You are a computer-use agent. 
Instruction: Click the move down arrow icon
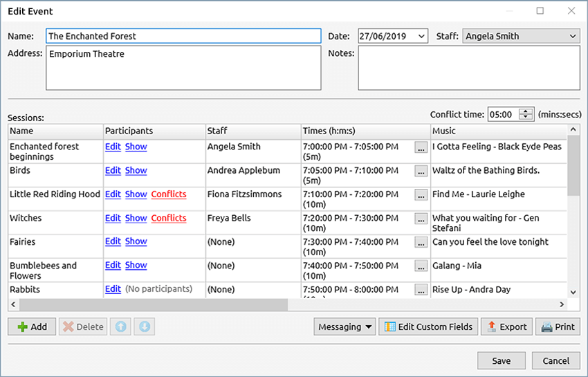pos(144,327)
